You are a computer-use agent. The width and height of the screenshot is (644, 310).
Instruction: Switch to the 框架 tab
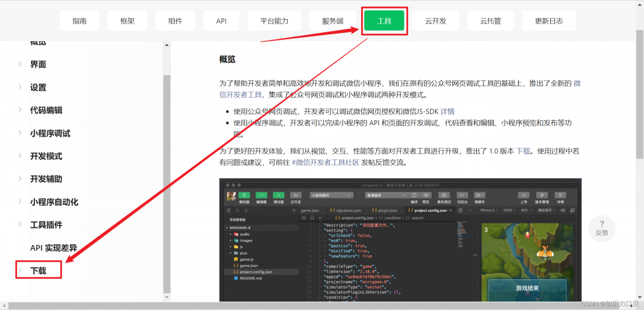click(x=127, y=21)
